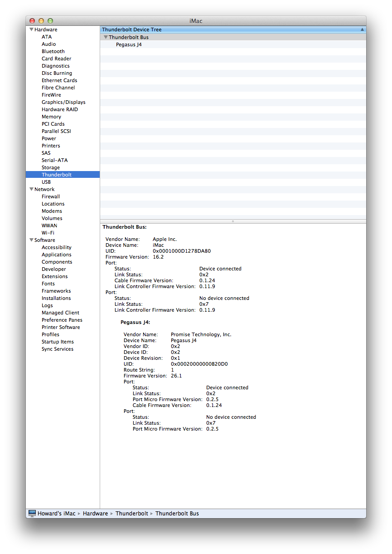Screen dimensions: 392x554
Task: Select Extensions in sidebar
Action: pos(55,276)
